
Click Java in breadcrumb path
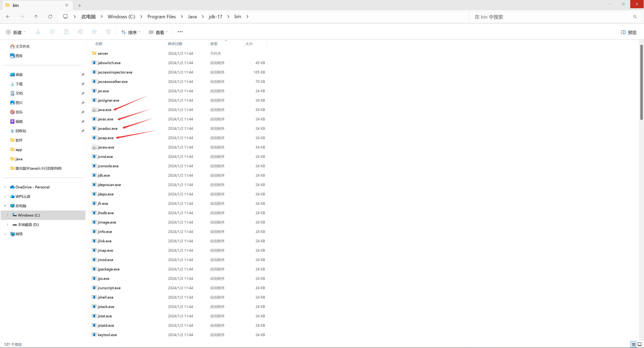tap(192, 16)
